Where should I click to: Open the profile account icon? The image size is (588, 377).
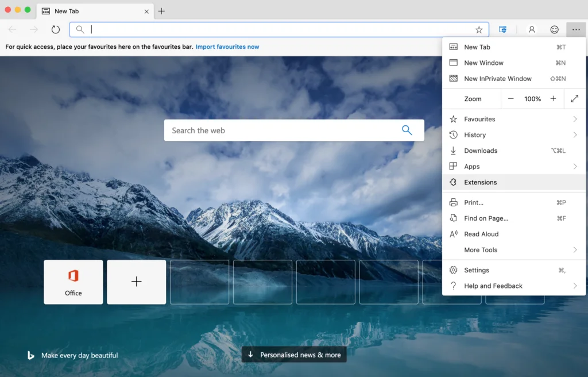[x=532, y=29]
